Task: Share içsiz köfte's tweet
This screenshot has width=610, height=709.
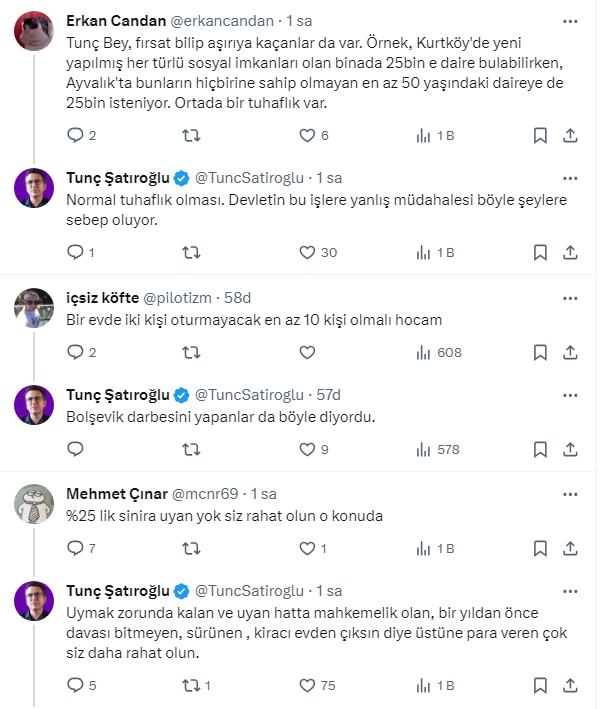Action: coord(570,352)
